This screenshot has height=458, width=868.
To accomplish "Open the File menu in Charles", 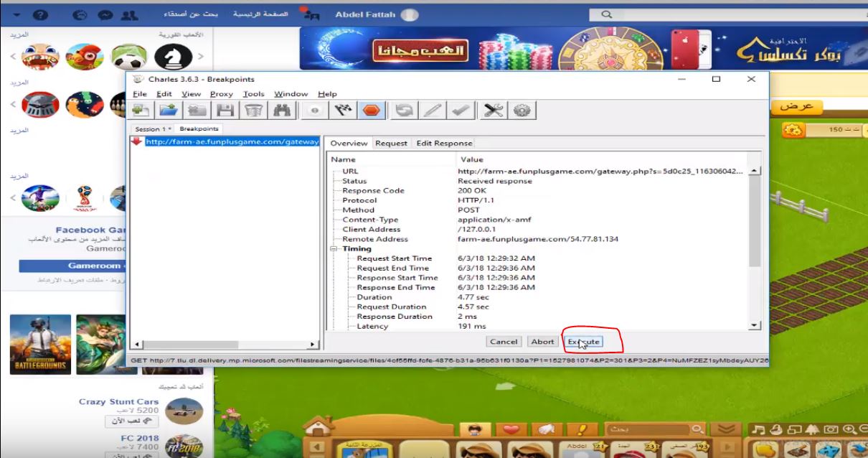I will point(140,94).
